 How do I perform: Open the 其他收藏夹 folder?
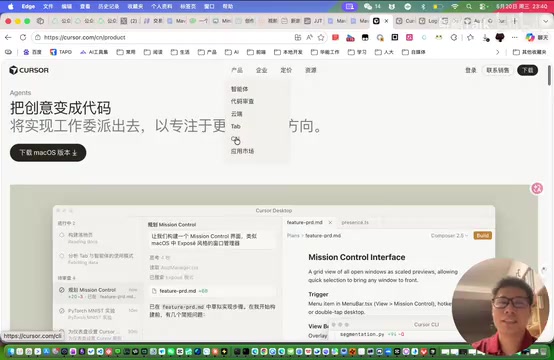tap(530, 52)
